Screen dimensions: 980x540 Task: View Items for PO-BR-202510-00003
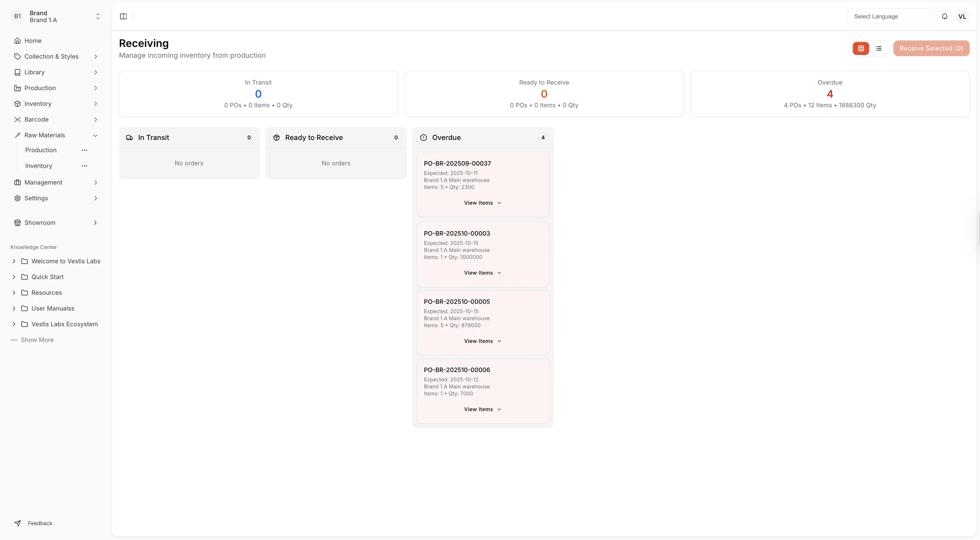click(483, 273)
